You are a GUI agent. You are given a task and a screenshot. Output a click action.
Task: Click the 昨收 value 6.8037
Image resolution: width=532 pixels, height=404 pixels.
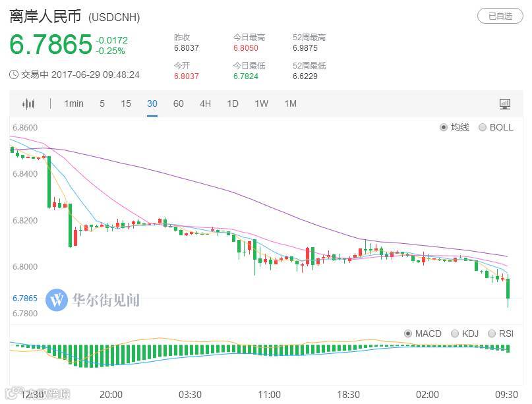(x=187, y=48)
